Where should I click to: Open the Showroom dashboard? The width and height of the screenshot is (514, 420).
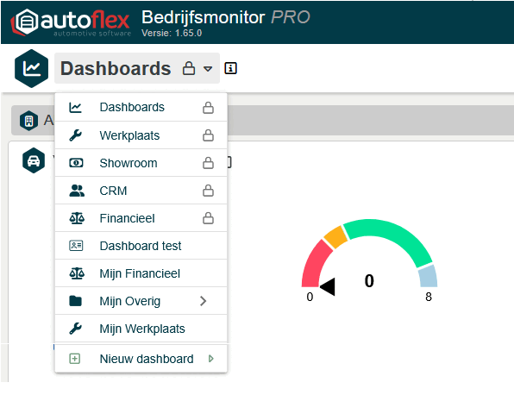click(141, 163)
